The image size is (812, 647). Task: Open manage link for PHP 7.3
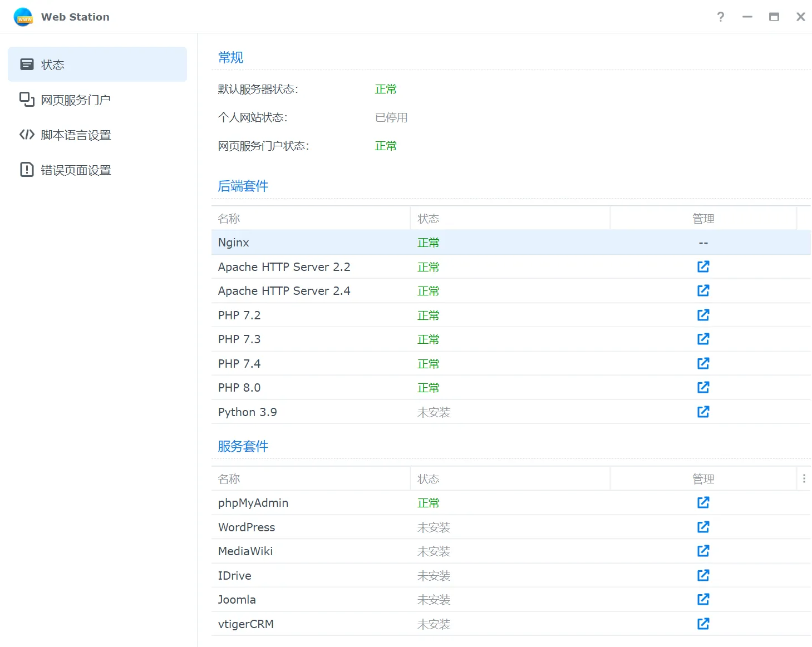tap(703, 339)
